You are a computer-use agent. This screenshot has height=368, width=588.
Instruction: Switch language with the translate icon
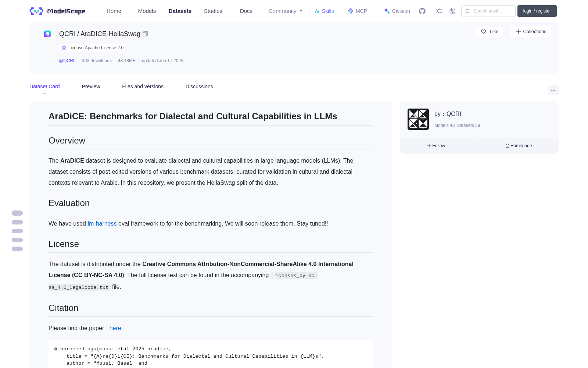pyautogui.click(x=453, y=11)
